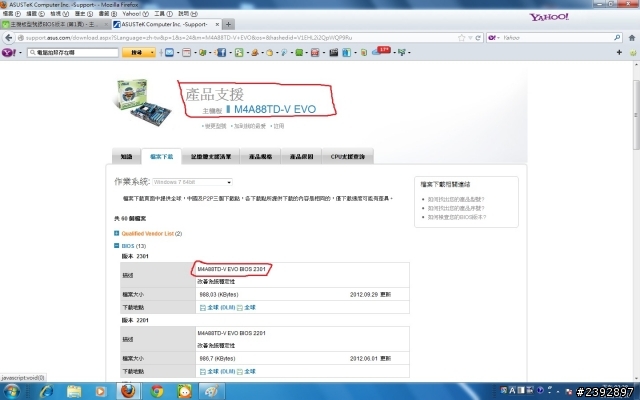
Task: Click the magnifier icon in Yahoo search box
Action: [x=617, y=38]
